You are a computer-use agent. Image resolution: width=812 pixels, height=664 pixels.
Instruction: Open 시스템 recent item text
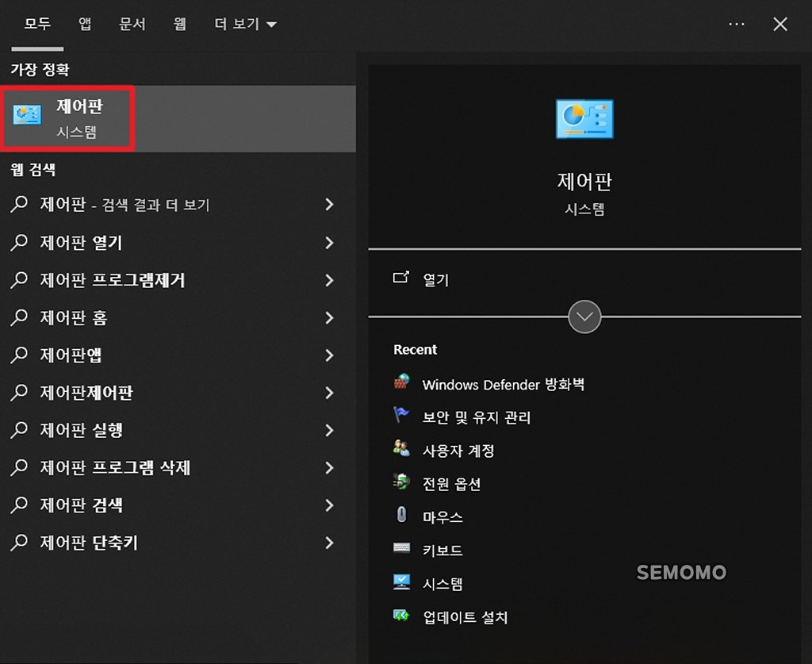(442, 584)
